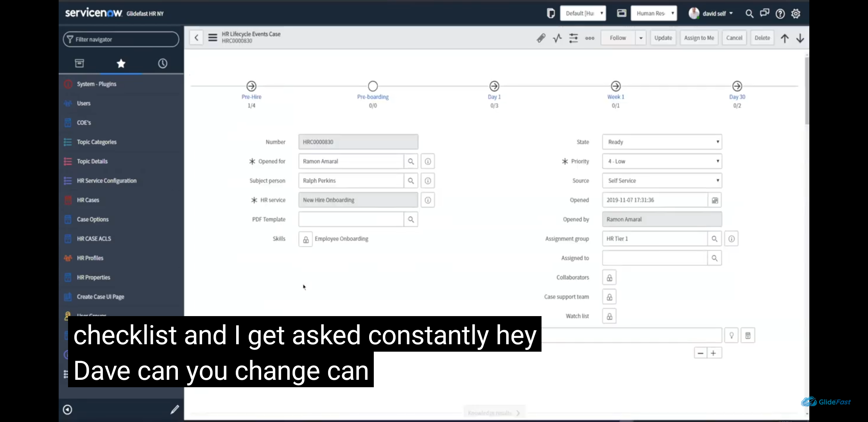Screen dimensions: 868x422
Task: Click the Cancel button
Action: (x=734, y=38)
